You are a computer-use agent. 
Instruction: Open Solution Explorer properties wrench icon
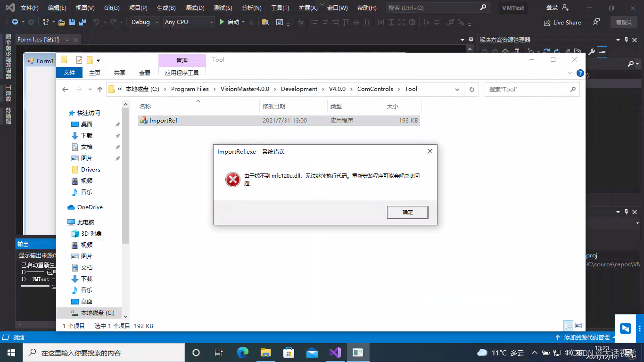pyautogui.click(x=591, y=52)
